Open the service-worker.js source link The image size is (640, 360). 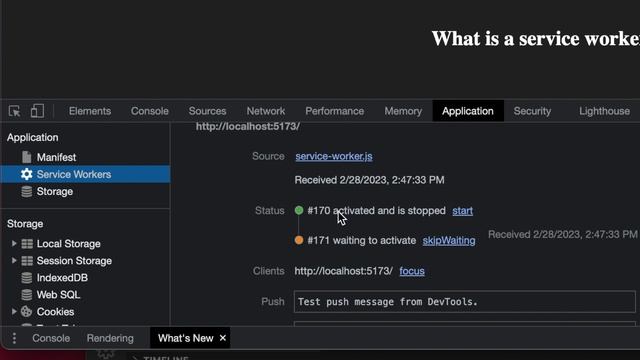pyautogui.click(x=334, y=156)
